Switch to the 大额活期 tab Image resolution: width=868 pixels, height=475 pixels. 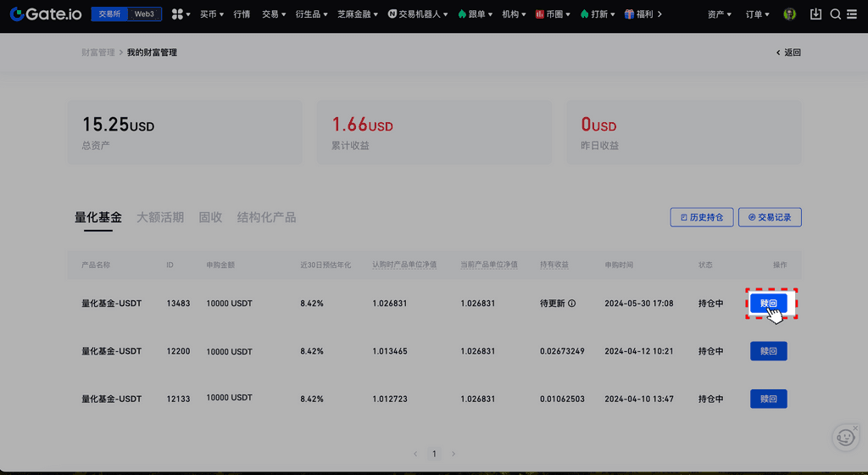coord(160,217)
